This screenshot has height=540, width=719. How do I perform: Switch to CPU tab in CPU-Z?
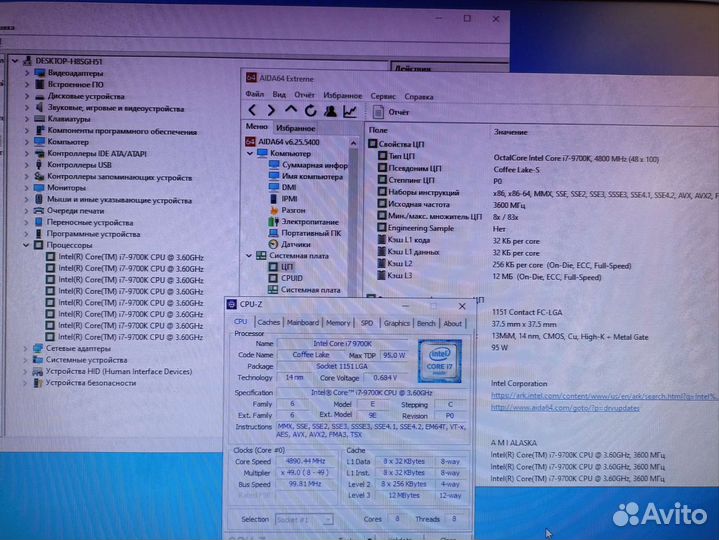[241, 322]
